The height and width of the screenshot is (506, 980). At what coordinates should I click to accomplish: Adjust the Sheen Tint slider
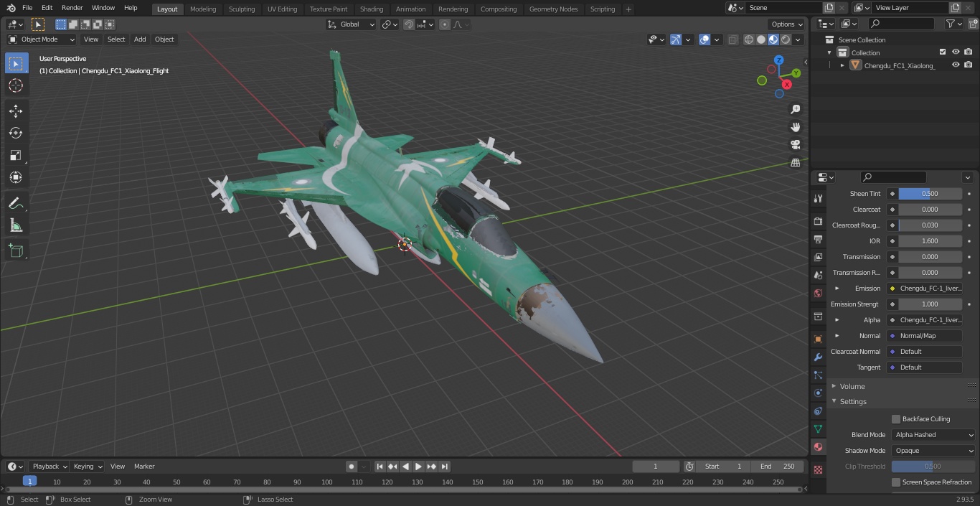click(x=930, y=194)
